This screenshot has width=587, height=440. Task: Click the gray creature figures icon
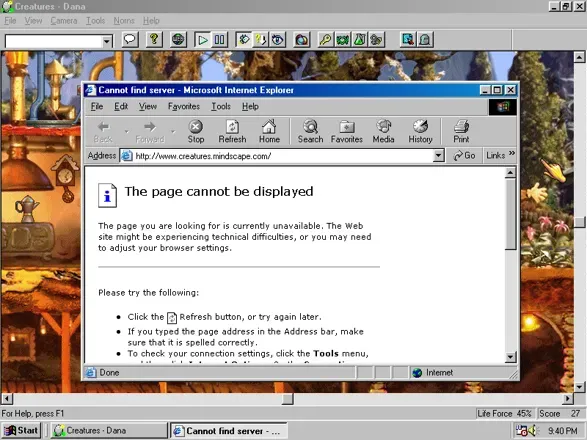[x=376, y=40]
